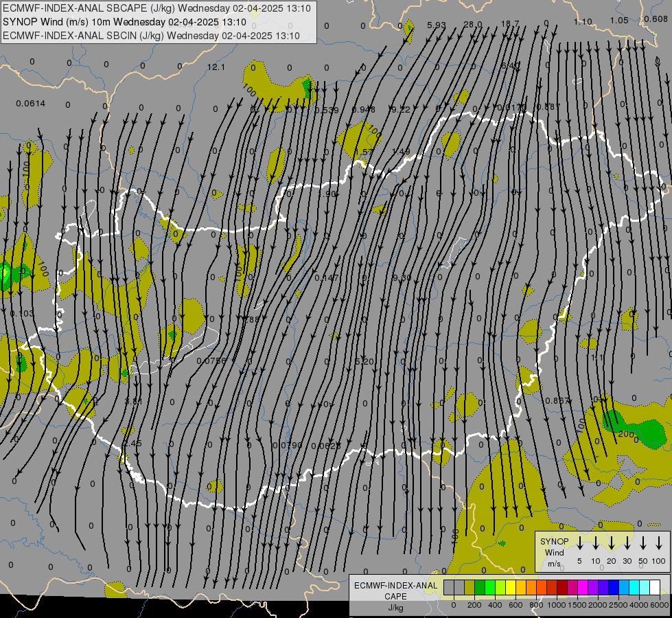Click the 0.539 value on the map
672x618 pixels.
coord(327,111)
